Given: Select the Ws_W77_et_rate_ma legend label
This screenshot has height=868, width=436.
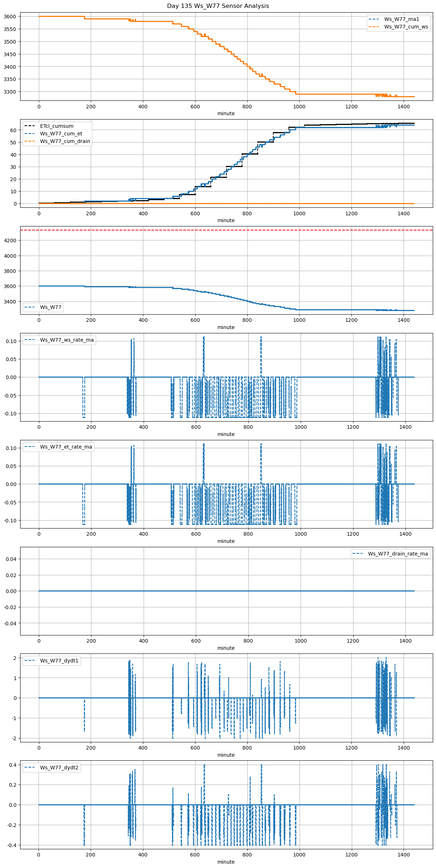Looking at the screenshot, I should pyautogui.click(x=66, y=447).
